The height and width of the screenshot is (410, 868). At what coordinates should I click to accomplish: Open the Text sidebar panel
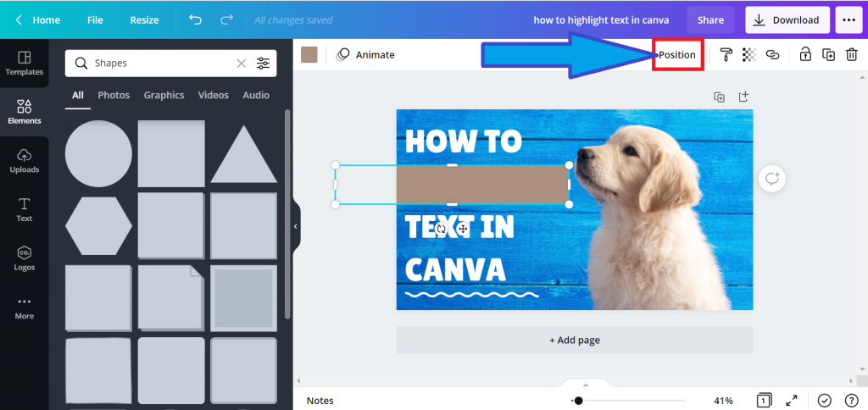pos(24,210)
